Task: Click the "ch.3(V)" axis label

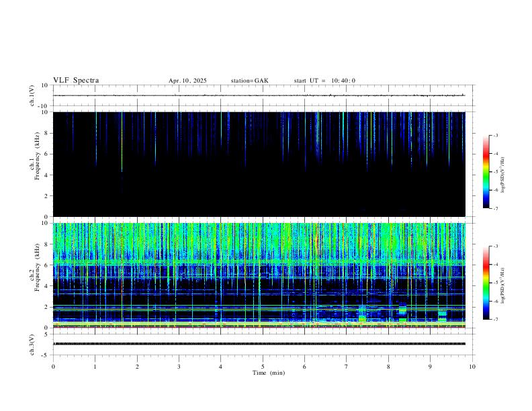Action: pos(32,345)
